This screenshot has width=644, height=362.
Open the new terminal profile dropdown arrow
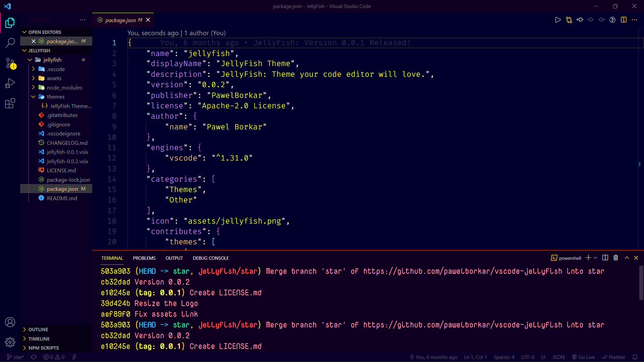595,258
